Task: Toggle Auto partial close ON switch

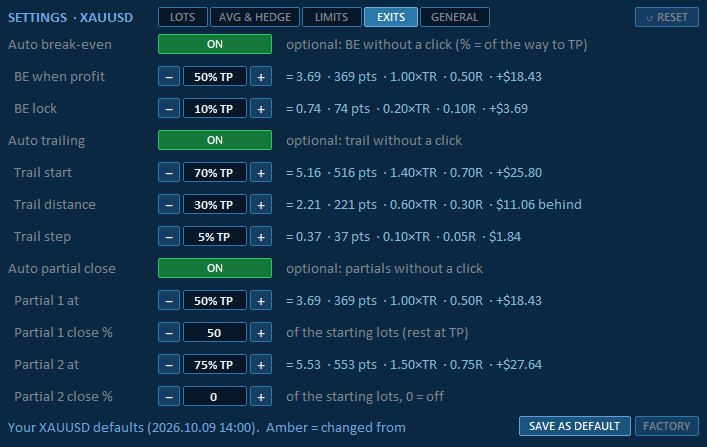Action: click(x=215, y=268)
